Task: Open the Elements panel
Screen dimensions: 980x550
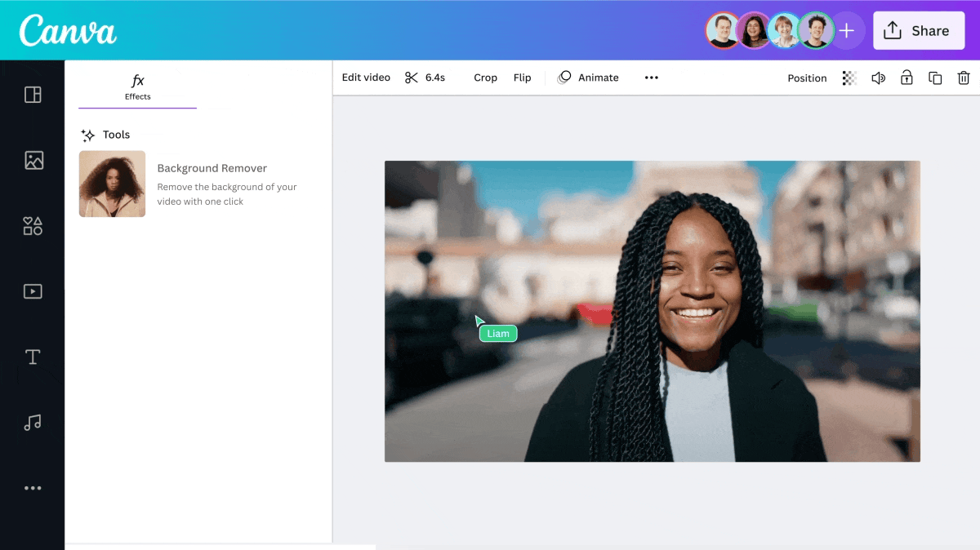Action: (x=33, y=225)
